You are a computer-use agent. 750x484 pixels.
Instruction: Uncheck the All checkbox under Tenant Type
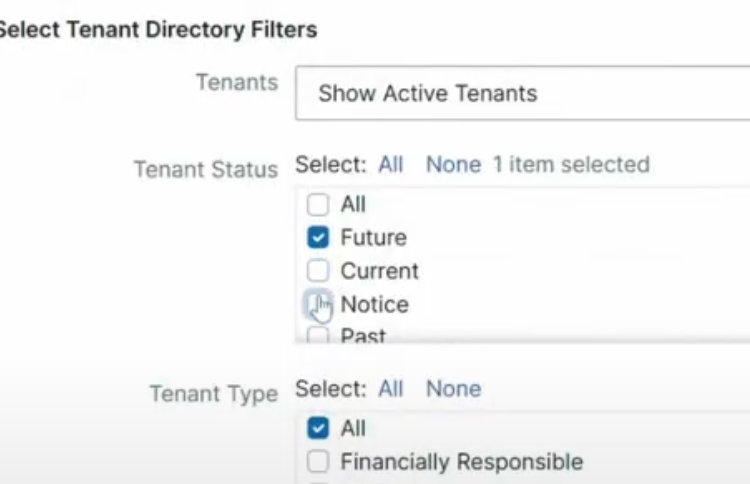point(318,429)
